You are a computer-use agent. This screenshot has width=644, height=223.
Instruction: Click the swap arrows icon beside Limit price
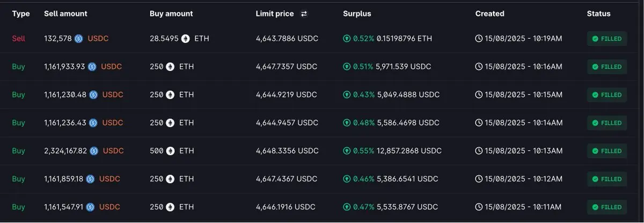tap(304, 14)
